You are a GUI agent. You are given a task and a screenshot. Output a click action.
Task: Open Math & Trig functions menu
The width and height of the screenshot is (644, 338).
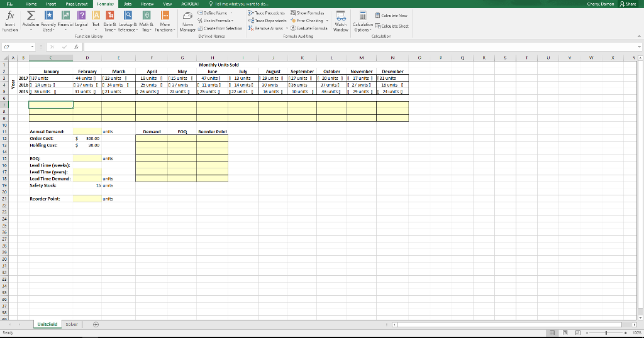146,21
